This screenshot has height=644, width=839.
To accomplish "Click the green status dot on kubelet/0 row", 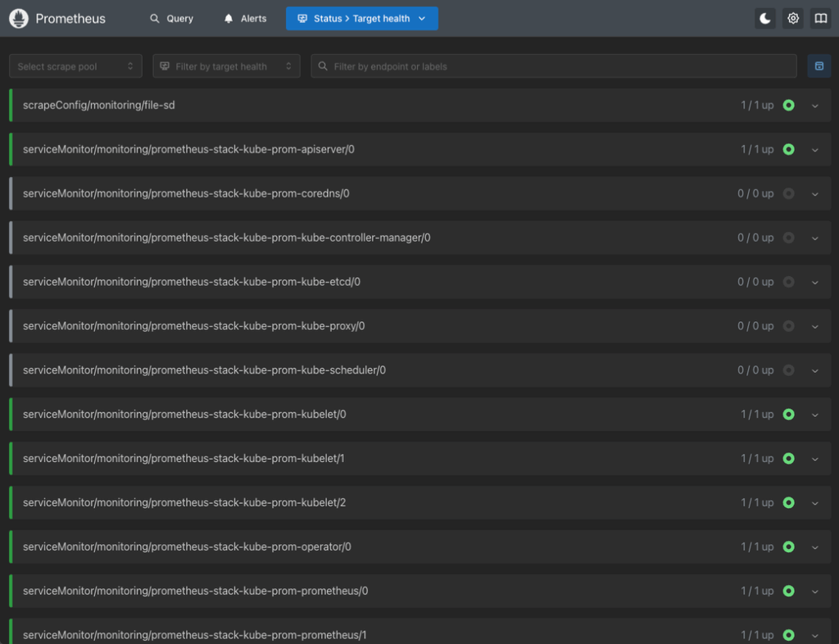I will click(788, 414).
